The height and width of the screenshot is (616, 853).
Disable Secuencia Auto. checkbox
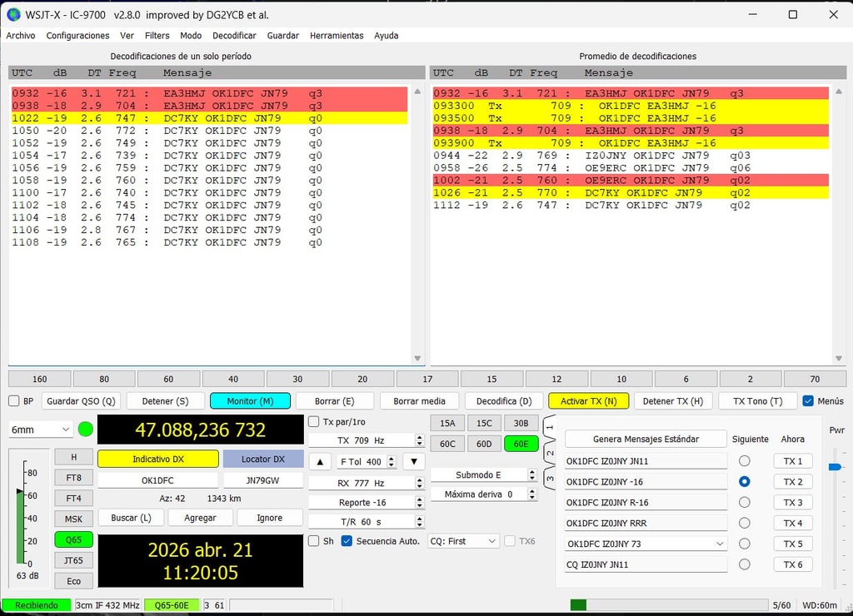(347, 541)
